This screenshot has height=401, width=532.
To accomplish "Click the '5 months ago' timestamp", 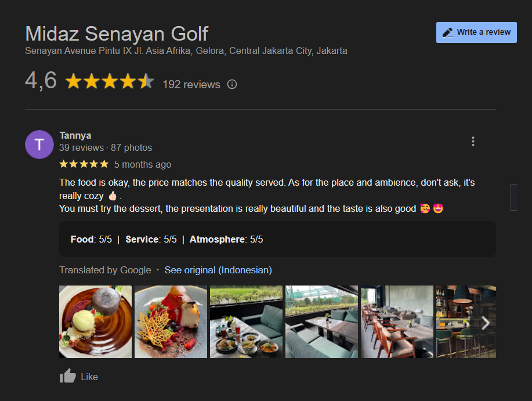I will coord(143,165).
